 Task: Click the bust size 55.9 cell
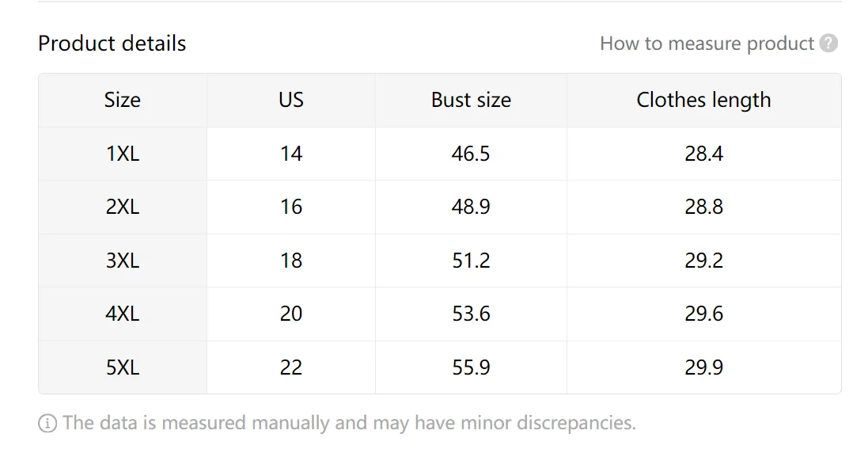(x=471, y=367)
